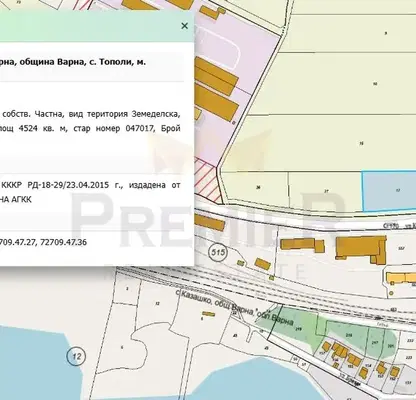Click the large L-shaped orange building

361,249
